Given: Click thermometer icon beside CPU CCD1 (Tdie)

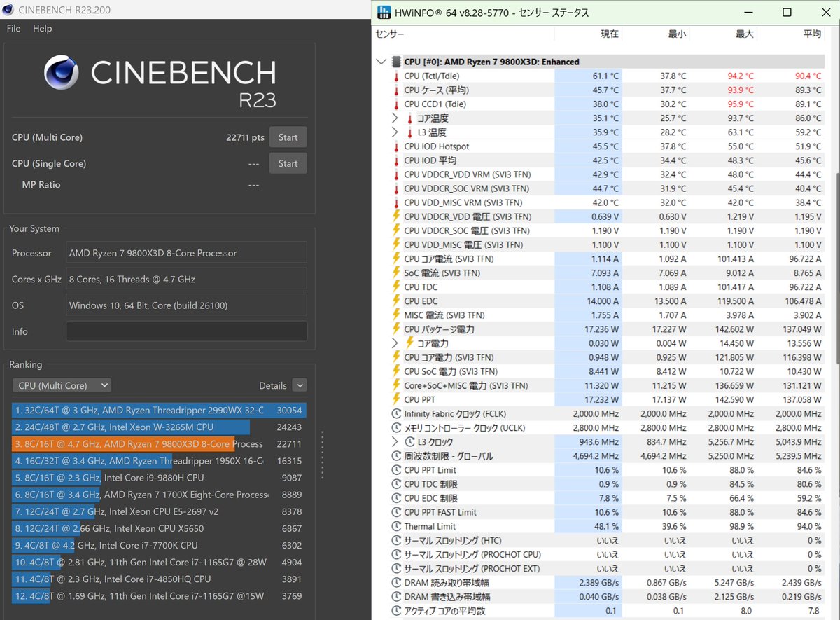Looking at the screenshot, I should click(395, 104).
